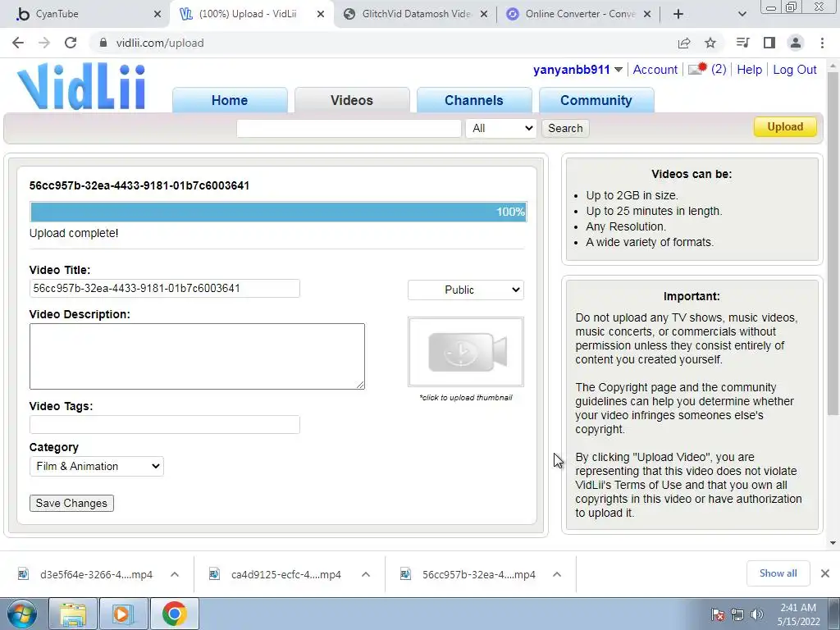The width and height of the screenshot is (840, 630).
Task: Focus the site search input box
Action: 349,128
